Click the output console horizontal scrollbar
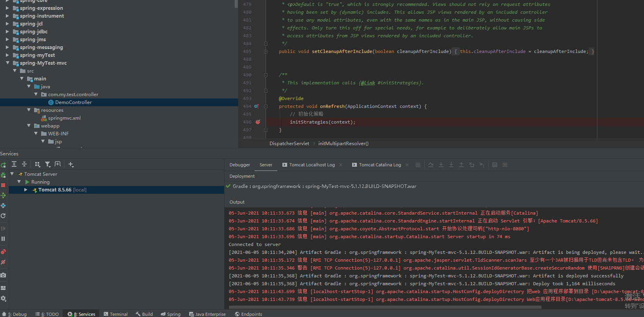 pos(385,307)
